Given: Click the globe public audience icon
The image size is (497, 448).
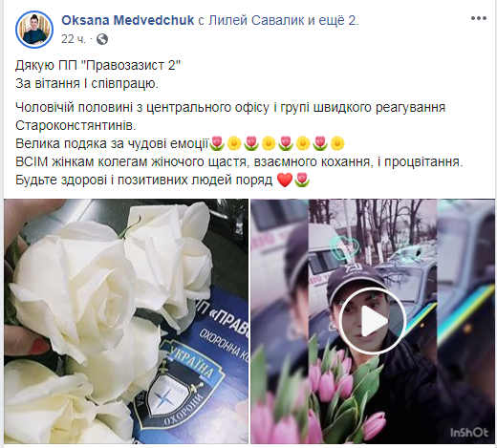Looking at the screenshot, I should point(102,39).
